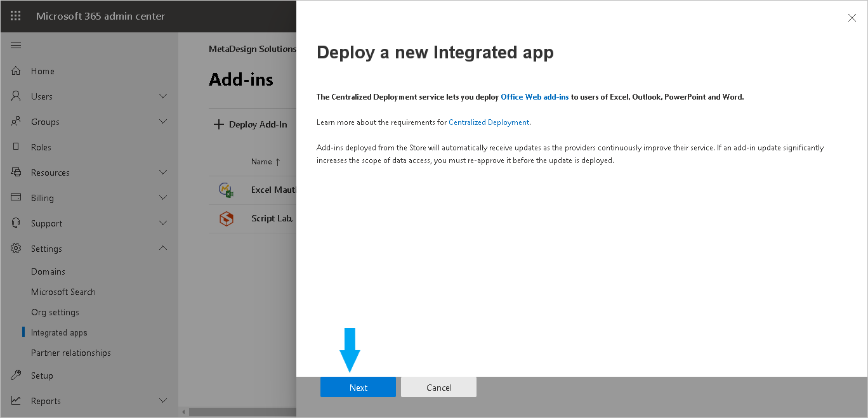868x418 pixels.
Task: Click the Excel Mautic add-in icon
Action: pos(226,189)
